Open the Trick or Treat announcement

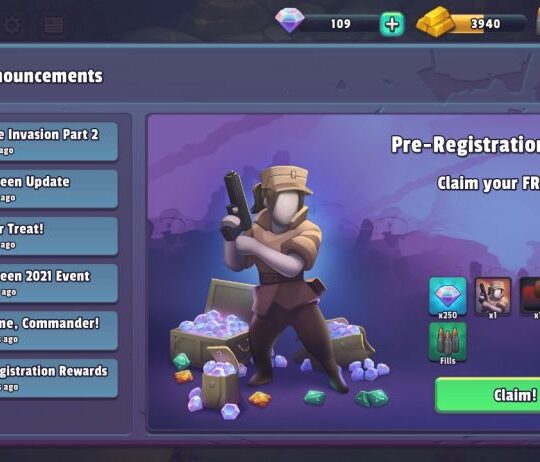(59, 236)
